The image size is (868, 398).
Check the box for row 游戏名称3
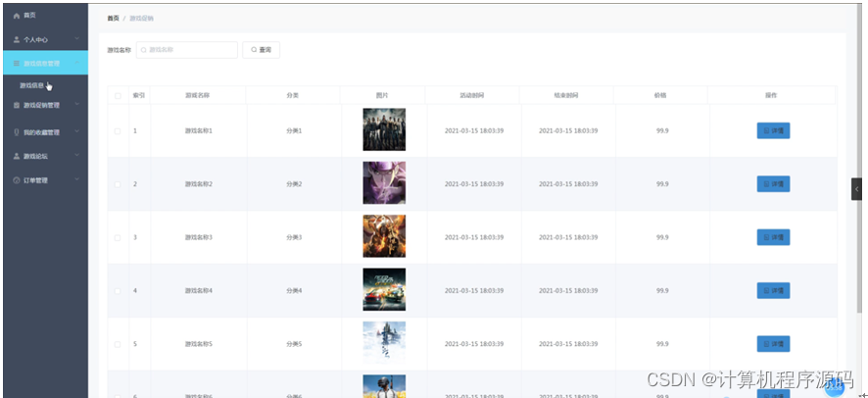point(118,237)
